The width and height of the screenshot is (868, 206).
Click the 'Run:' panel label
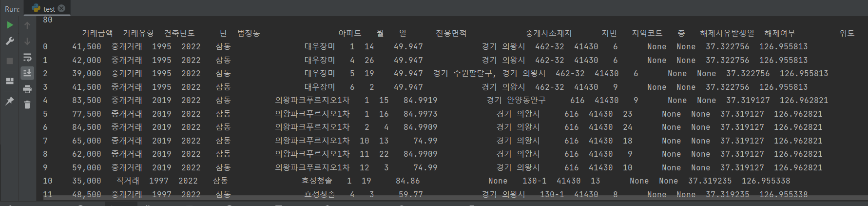pos(12,9)
